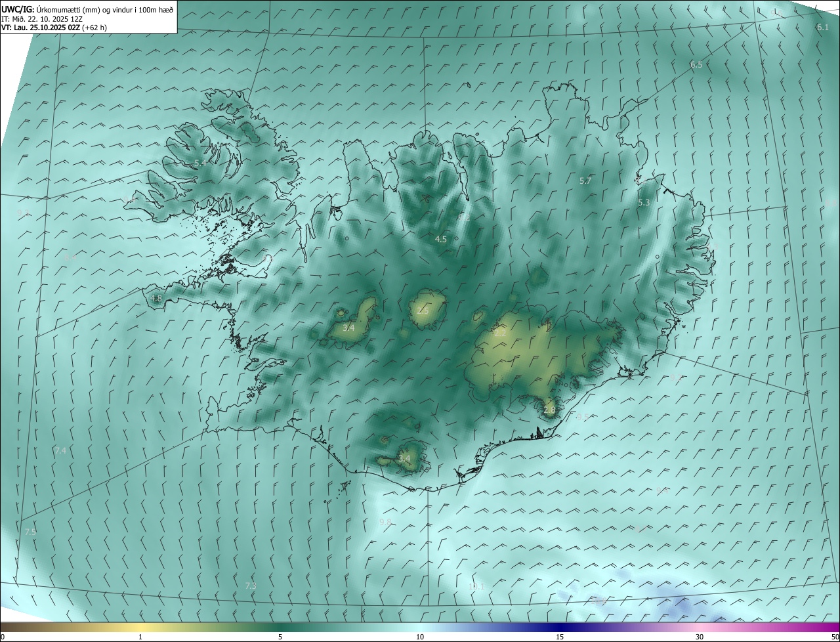Click the 'UWC/IG:' title label
Image resolution: width=840 pixels, height=642 pixels.
pos(18,9)
